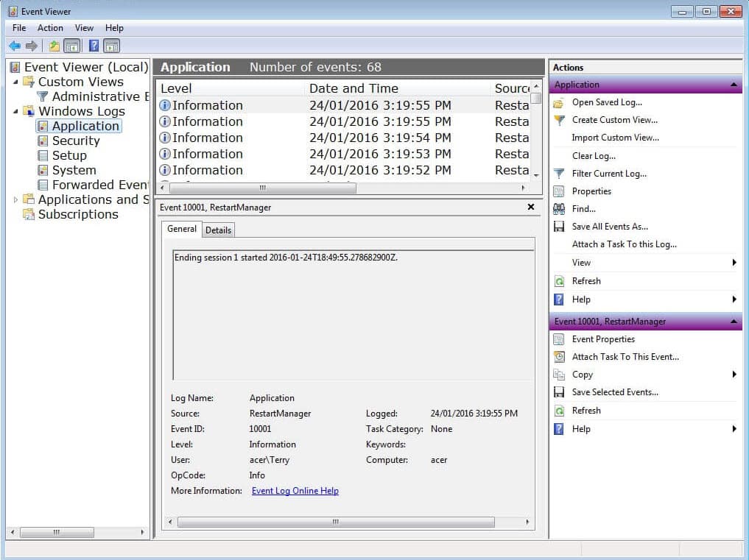Collapse the Application actions section
The width and height of the screenshot is (749, 560).
tap(734, 85)
